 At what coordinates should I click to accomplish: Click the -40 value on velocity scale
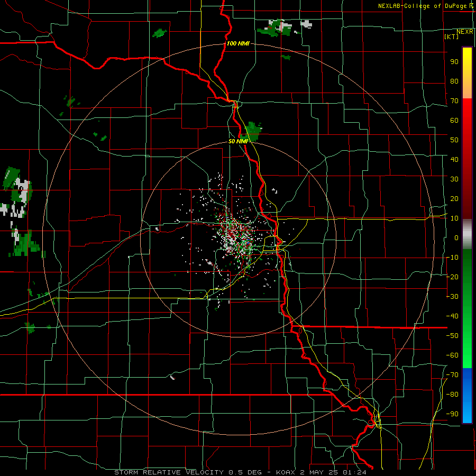point(452,316)
